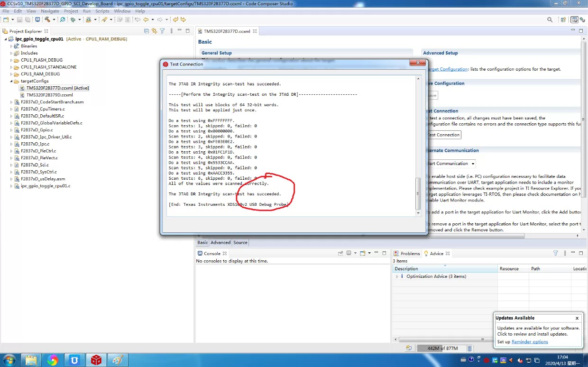The width and height of the screenshot is (588, 367).
Task: Click the Target Configuration link
Action: point(447,69)
